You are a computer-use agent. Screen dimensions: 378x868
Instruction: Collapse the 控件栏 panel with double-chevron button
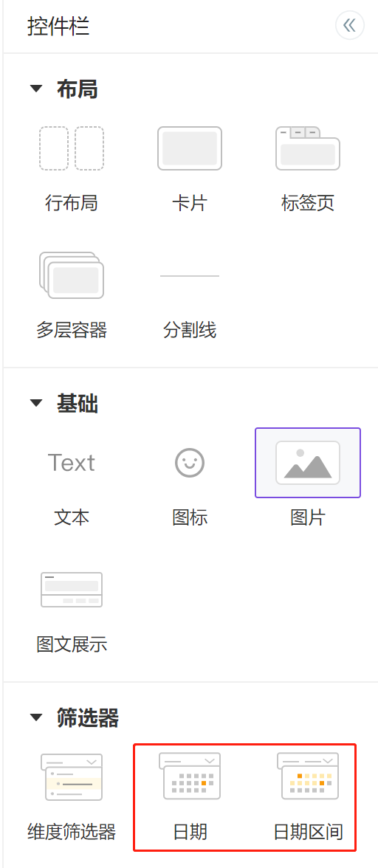[350, 25]
